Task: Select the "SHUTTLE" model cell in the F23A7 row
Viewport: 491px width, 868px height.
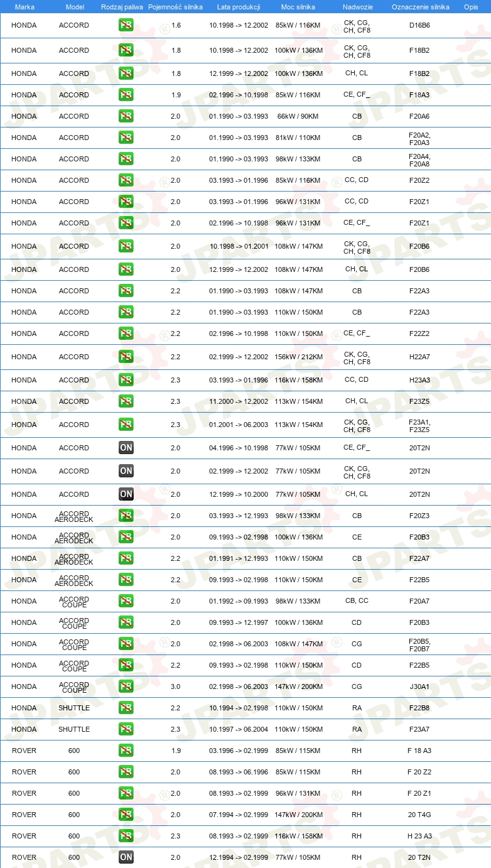Action: coord(74,729)
